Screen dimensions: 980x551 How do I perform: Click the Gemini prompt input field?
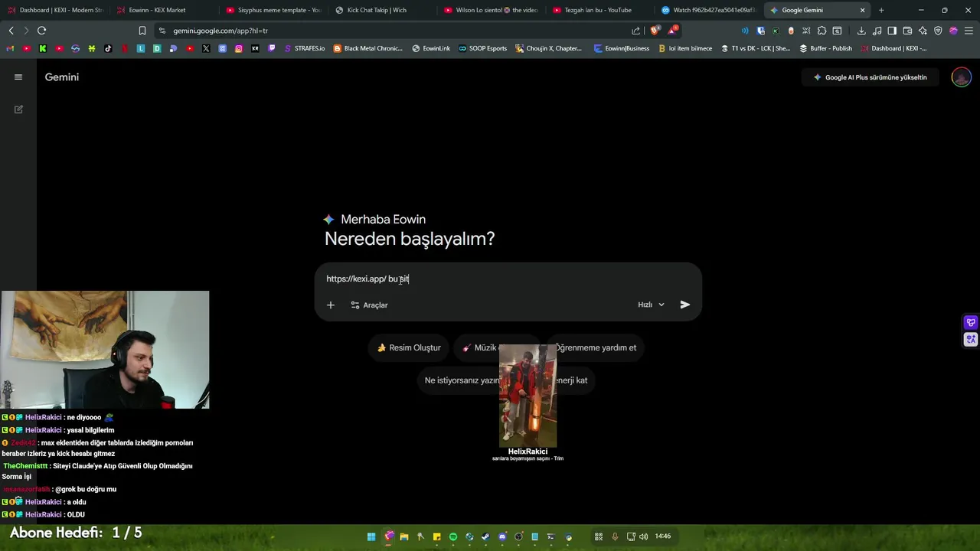coord(508,279)
